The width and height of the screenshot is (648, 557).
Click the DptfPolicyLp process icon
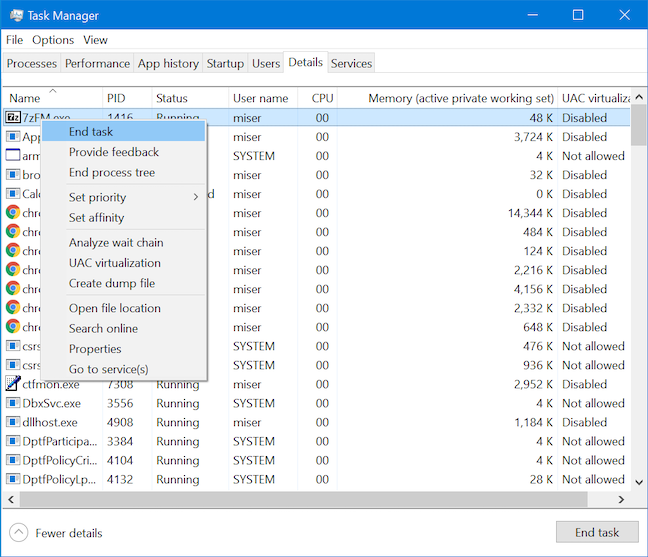pyautogui.click(x=13, y=479)
